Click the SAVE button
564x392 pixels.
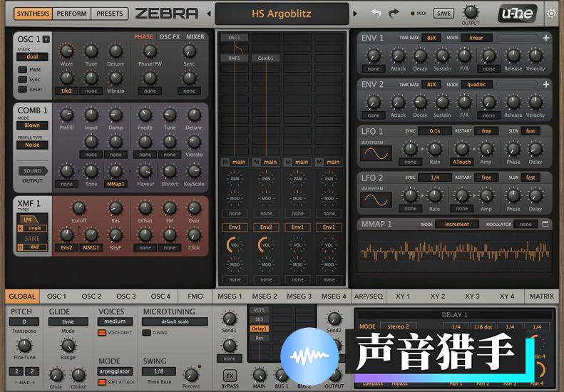443,14
